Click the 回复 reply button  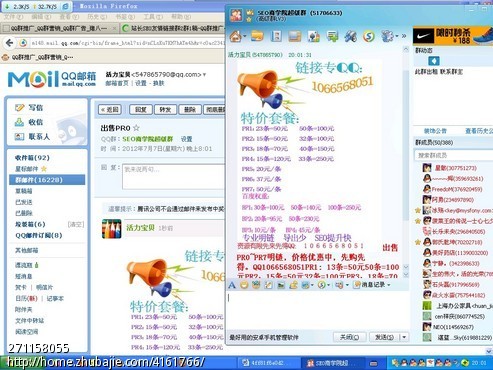[x=141, y=110]
